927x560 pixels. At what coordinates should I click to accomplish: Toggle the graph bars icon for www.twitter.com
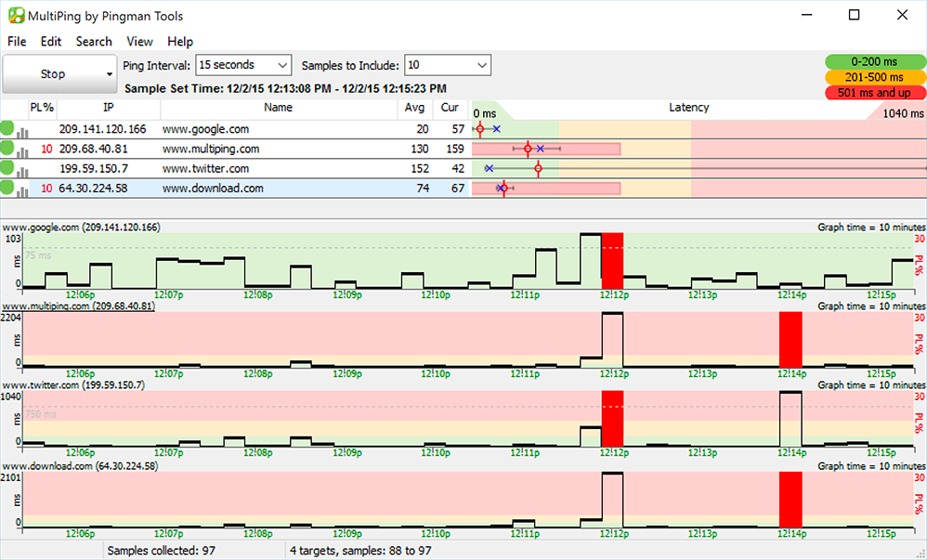22,170
